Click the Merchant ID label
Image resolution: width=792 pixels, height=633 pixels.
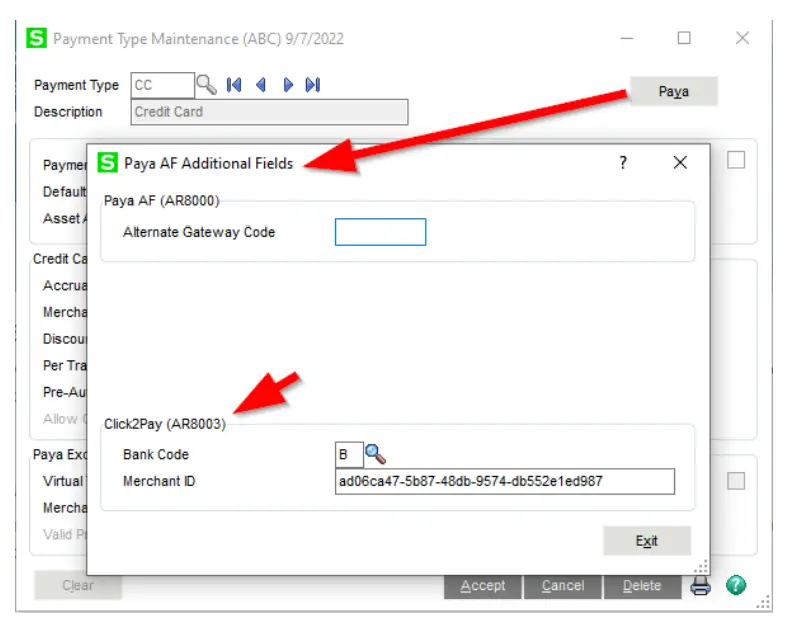point(159,481)
